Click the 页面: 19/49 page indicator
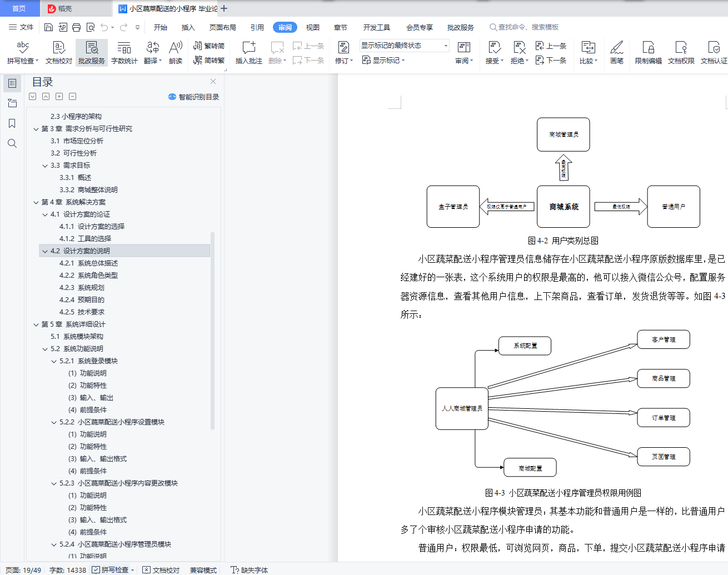 (23, 570)
